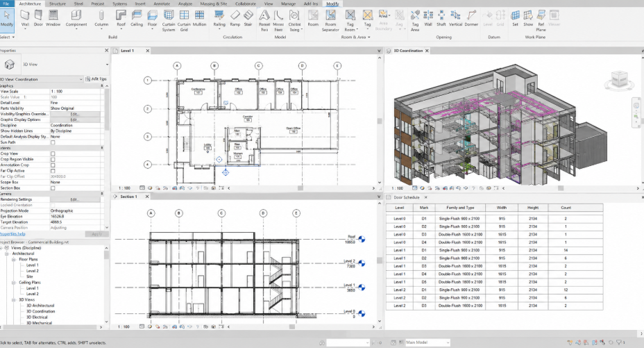Enable the Crop View checkbox
Screen dimensions: 644x348
(53, 154)
